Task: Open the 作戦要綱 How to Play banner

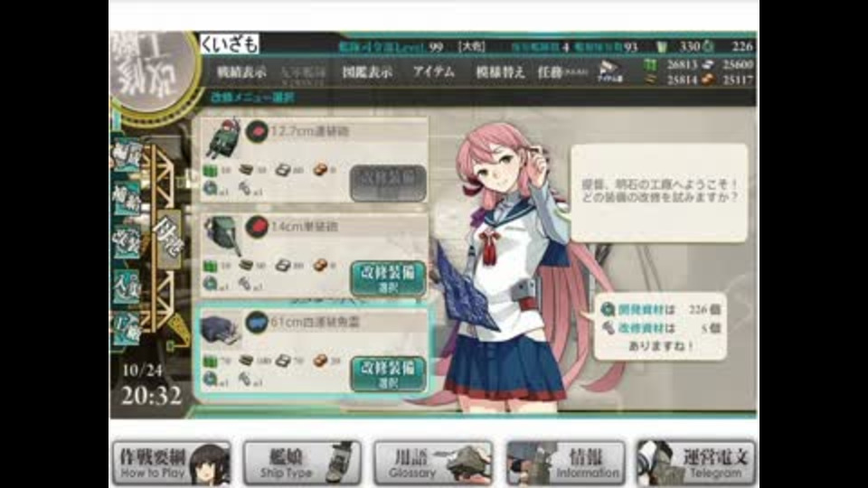Action: (172, 463)
